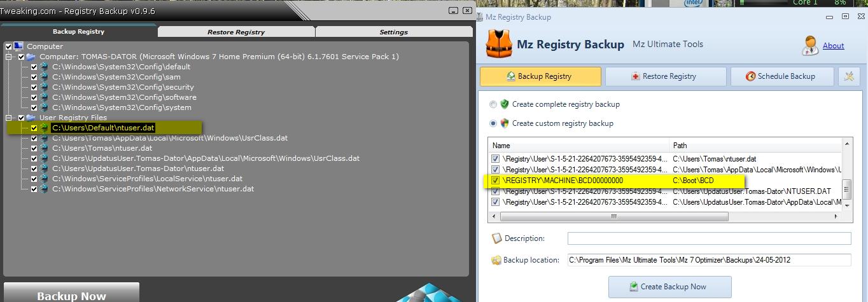The width and height of the screenshot is (868, 302).
Task: Click the life jacket Mz Registry Backup logo
Action: tap(498, 43)
